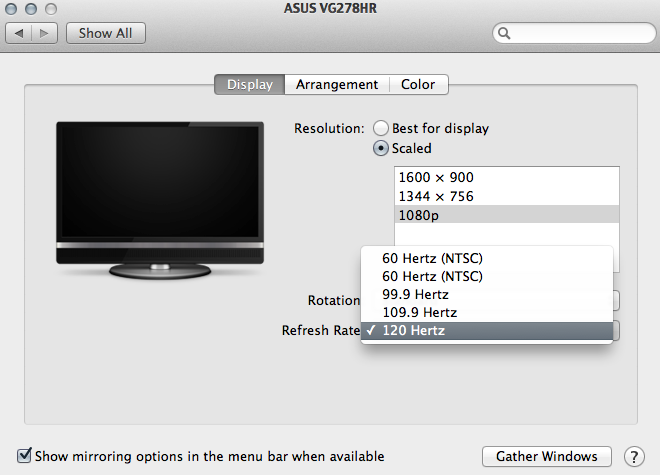This screenshot has height=475, width=660.
Task: Switch to the Display tab
Action: coord(250,85)
